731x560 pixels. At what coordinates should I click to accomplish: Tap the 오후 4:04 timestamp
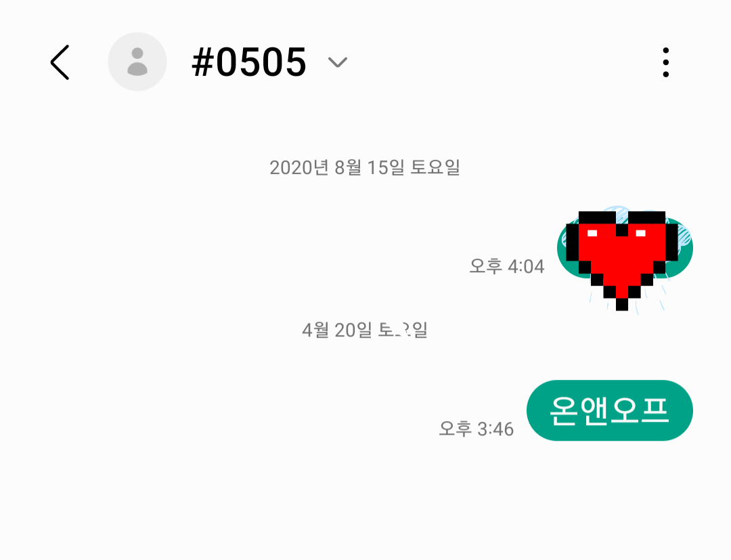pos(507,266)
